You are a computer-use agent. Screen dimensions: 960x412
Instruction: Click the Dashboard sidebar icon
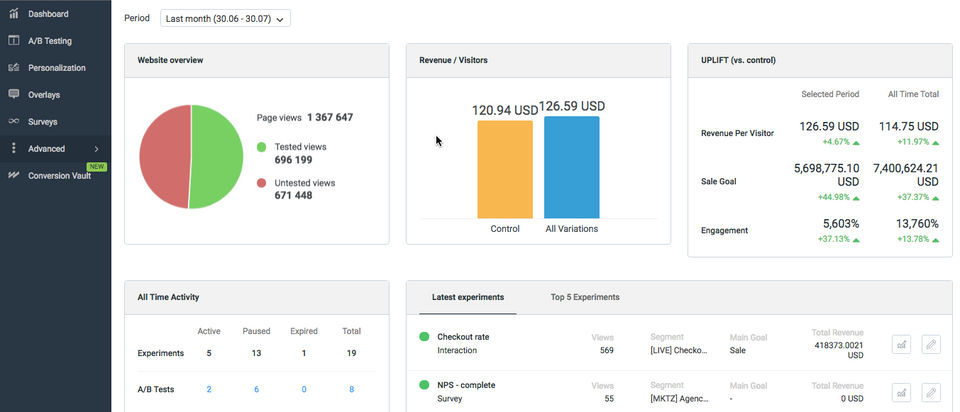point(14,14)
